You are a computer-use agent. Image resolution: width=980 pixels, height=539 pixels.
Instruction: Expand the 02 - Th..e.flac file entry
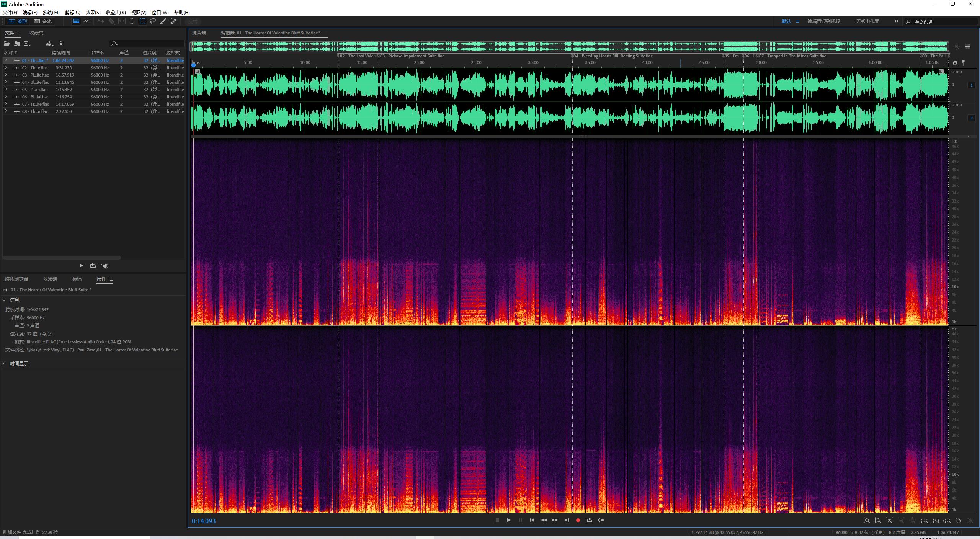[x=6, y=68]
